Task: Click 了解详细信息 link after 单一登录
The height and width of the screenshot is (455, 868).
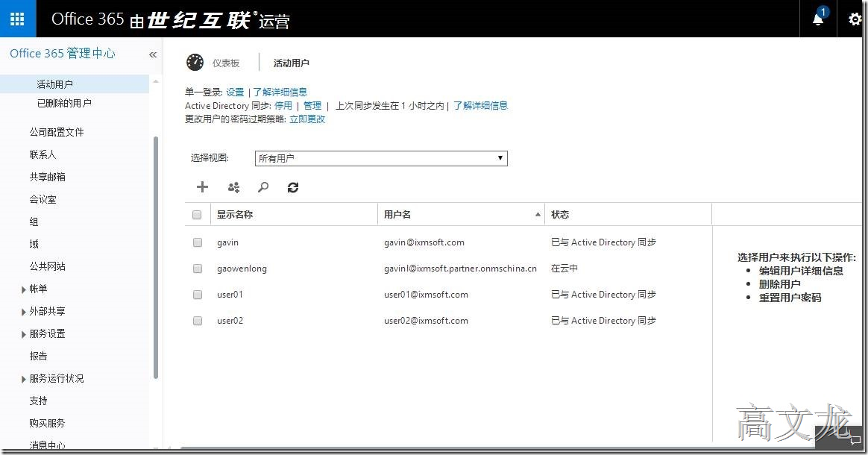Action: tap(280, 92)
